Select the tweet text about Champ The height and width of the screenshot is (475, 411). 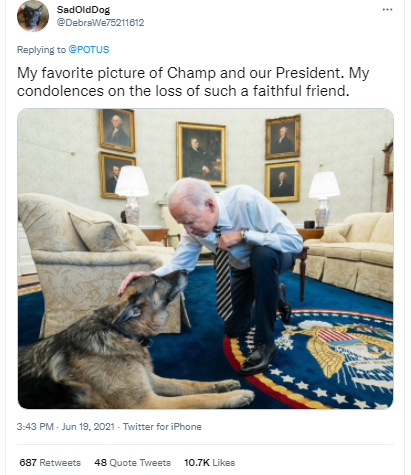(x=193, y=82)
